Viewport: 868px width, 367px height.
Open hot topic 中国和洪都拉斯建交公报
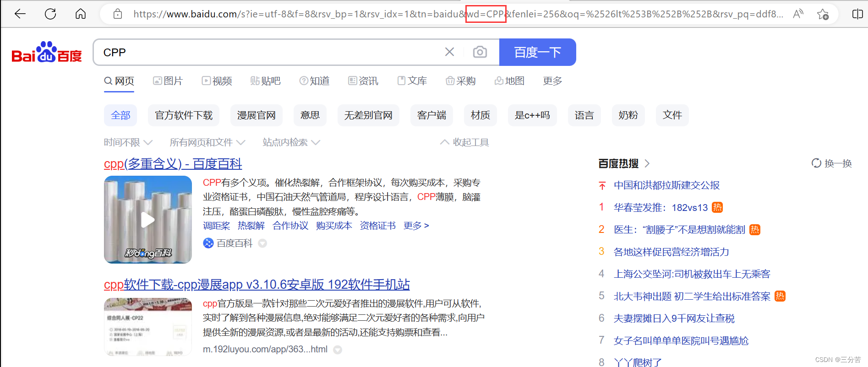click(666, 185)
